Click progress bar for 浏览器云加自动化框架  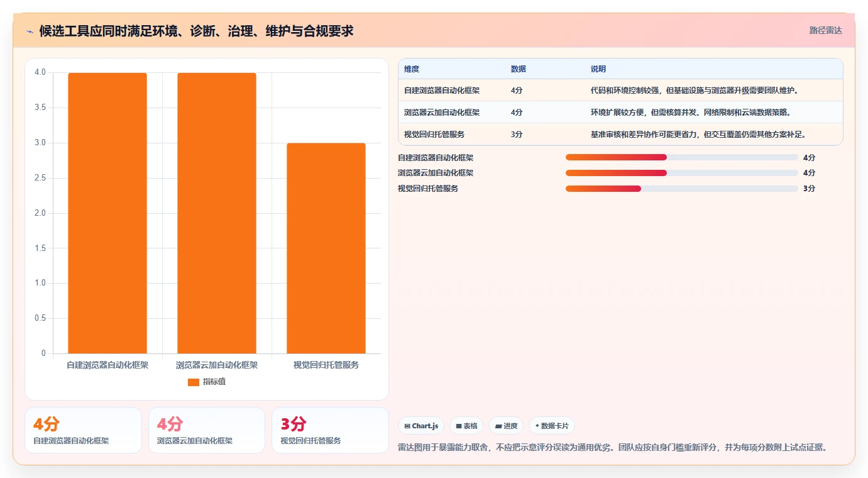click(682, 173)
